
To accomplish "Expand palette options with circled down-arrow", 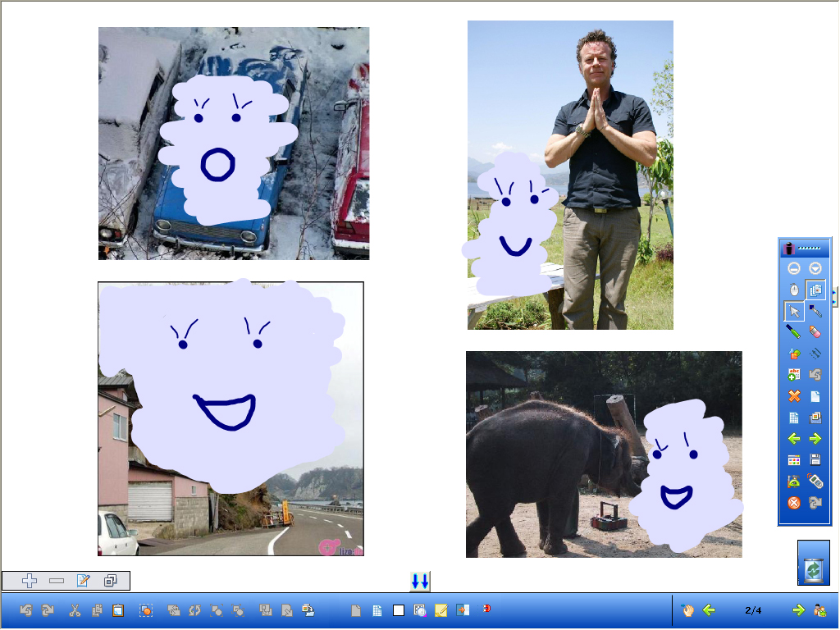I will (x=815, y=268).
